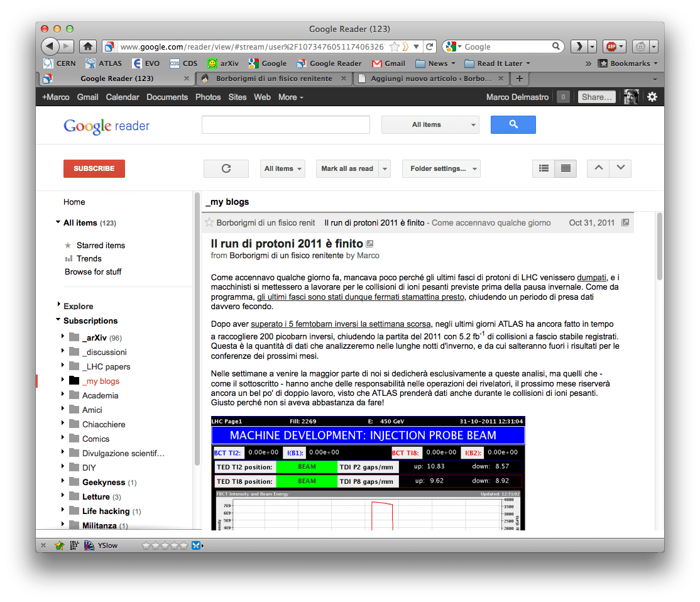Open the All items dropdown next to the search field
This screenshot has height=602, width=700.
pyautogui.click(x=430, y=124)
